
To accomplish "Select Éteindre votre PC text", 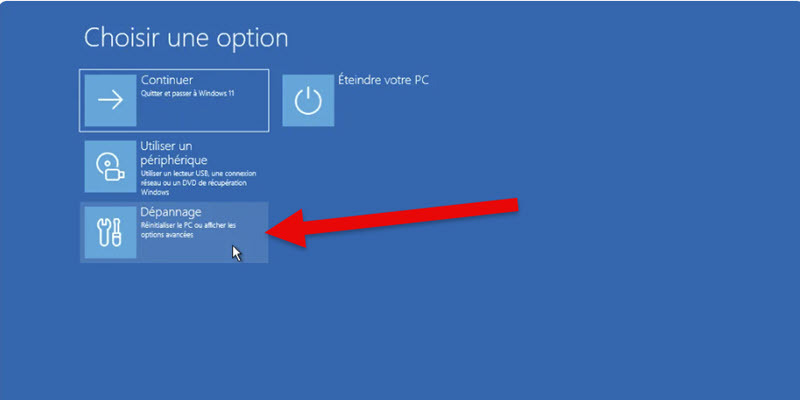I will (383, 80).
